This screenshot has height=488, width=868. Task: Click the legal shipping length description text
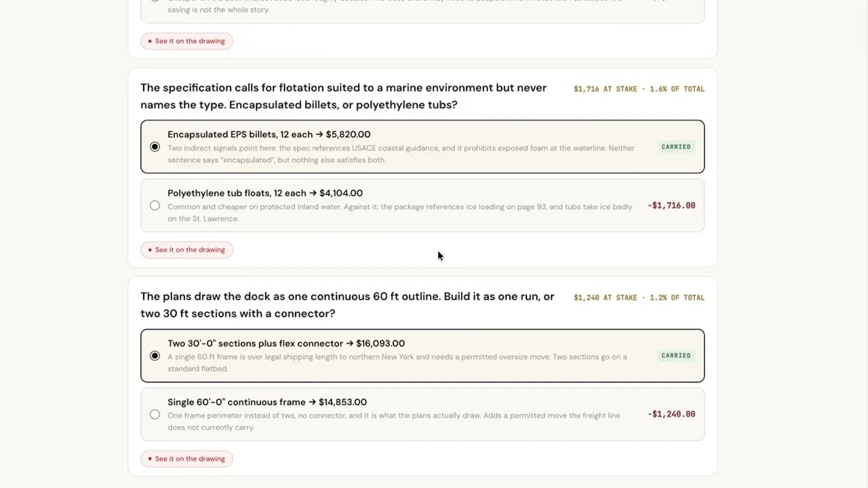pyautogui.click(x=397, y=363)
